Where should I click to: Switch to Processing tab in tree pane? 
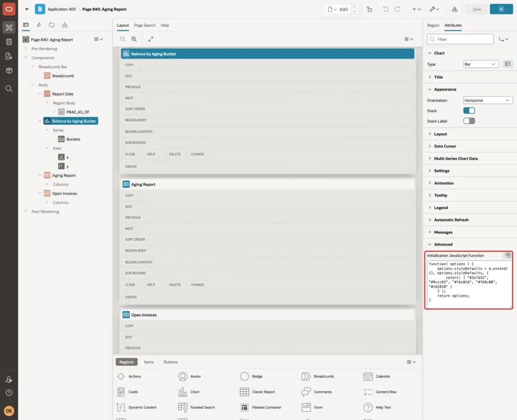point(52,25)
